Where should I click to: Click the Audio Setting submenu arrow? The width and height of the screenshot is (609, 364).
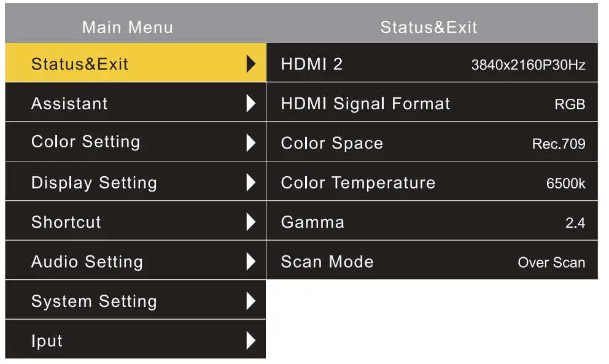tap(252, 260)
